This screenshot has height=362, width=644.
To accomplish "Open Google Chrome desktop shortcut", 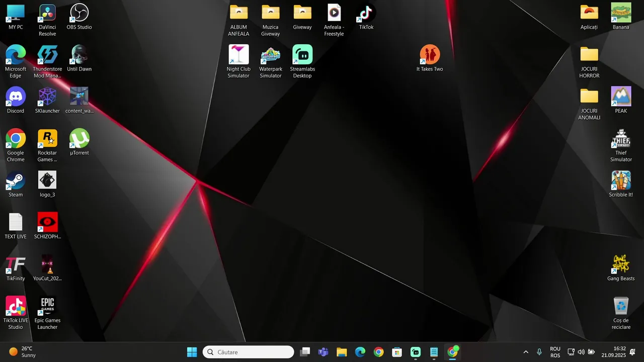I will [16, 146].
